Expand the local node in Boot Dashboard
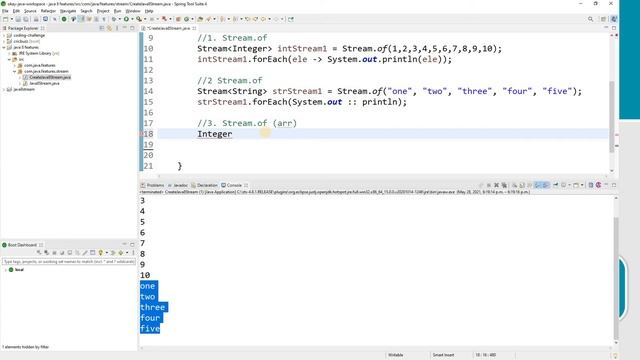Viewport: 640px width, 360px height. [5, 270]
